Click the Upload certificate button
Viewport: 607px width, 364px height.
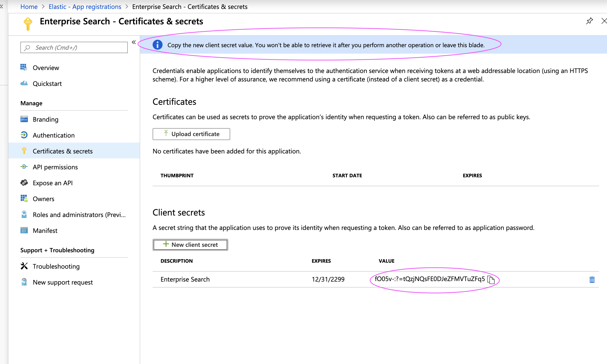191,134
